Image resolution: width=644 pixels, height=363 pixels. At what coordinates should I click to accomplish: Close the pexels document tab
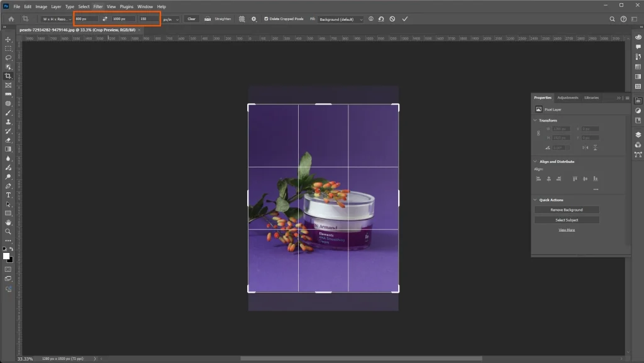coord(139,30)
